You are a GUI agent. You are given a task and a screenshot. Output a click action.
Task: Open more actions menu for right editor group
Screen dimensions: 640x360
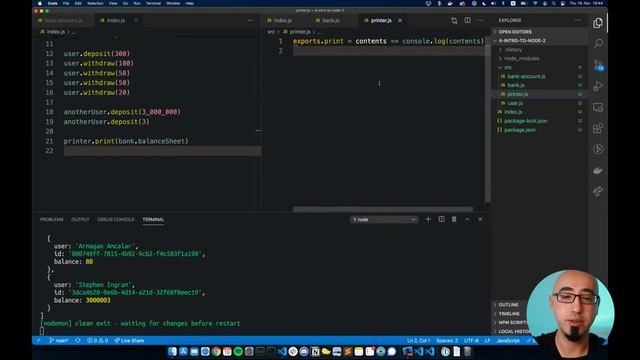[480, 20]
